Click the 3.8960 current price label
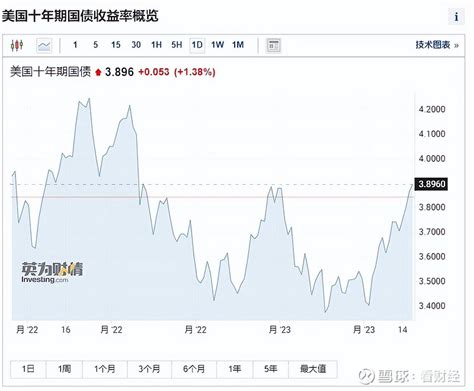474x391 pixels. coord(432,184)
